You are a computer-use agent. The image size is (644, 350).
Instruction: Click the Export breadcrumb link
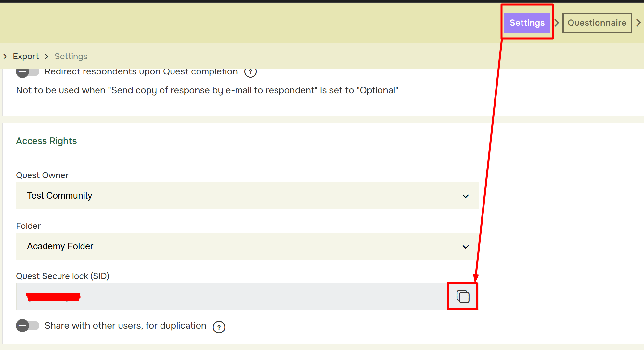click(26, 57)
